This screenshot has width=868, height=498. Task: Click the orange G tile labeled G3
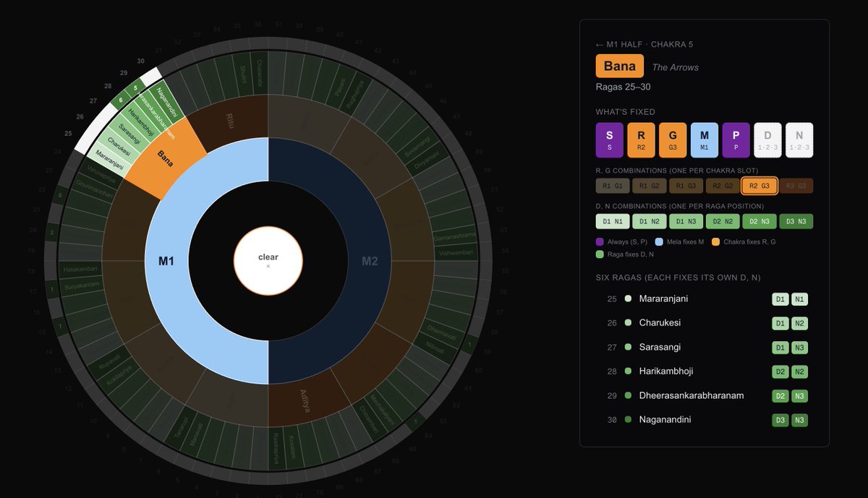coord(673,140)
